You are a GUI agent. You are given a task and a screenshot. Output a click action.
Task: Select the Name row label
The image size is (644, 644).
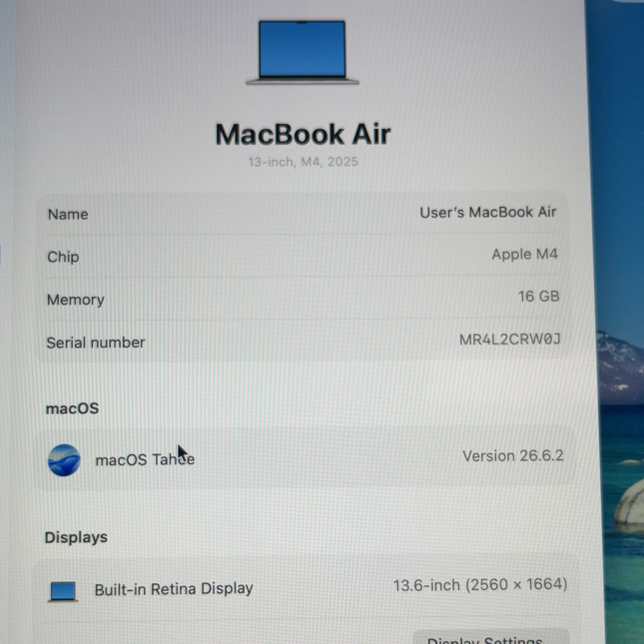click(68, 215)
